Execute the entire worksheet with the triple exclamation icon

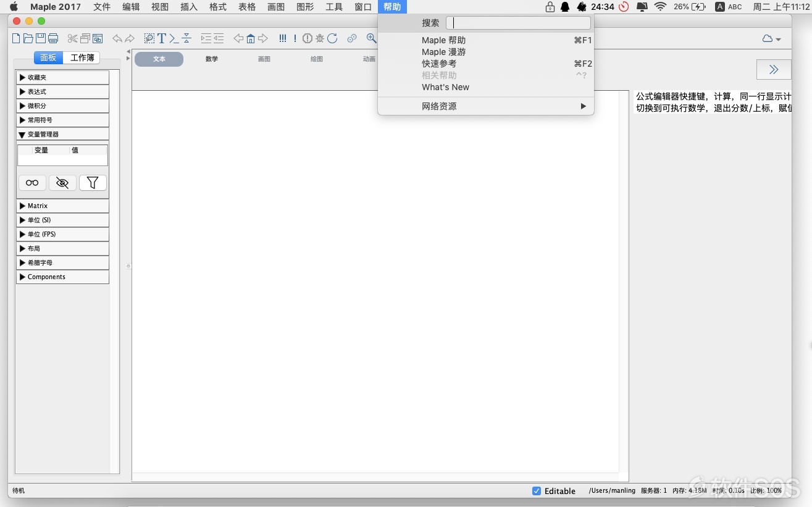click(x=282, y=38)
